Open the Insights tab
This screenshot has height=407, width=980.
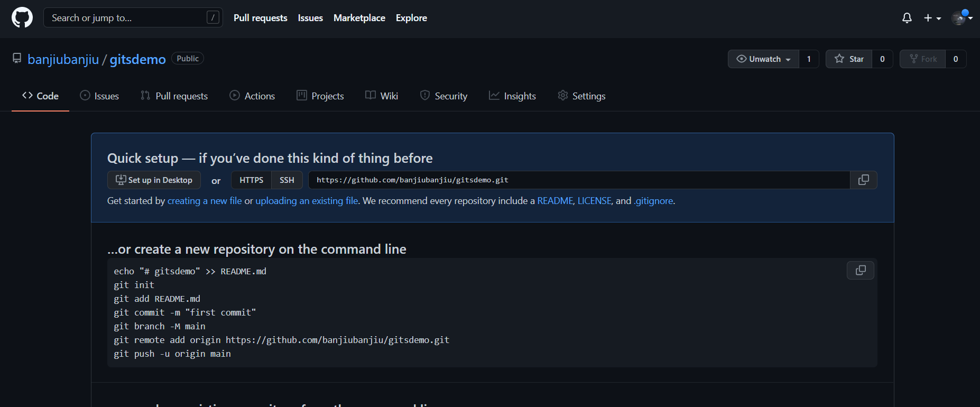click(x=512, y=96)
